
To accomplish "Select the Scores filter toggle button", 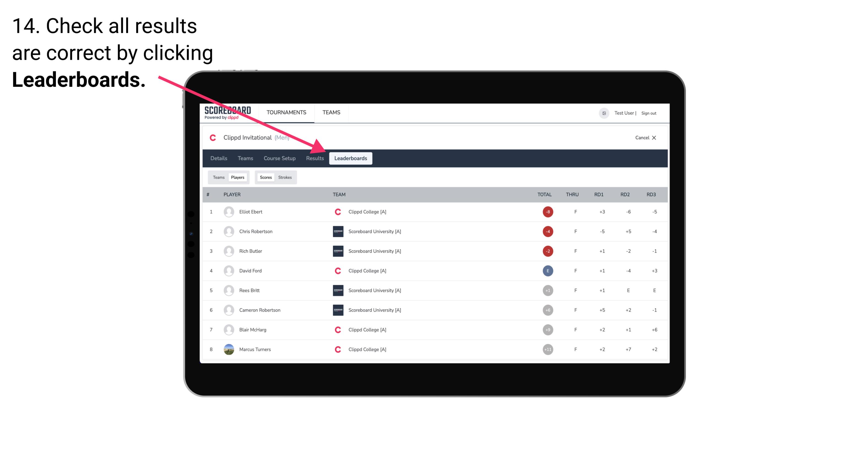I will click(x=265, y=177).
